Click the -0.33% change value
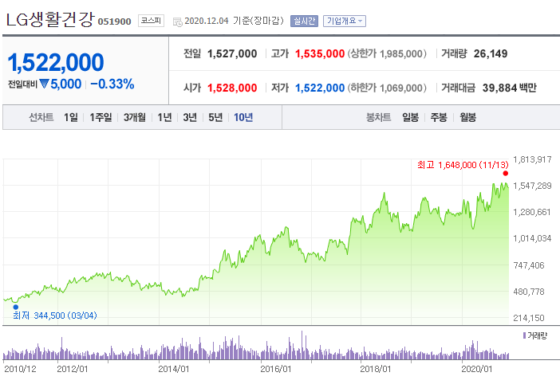This screenshot has height=392, width=560. [112, 84]
